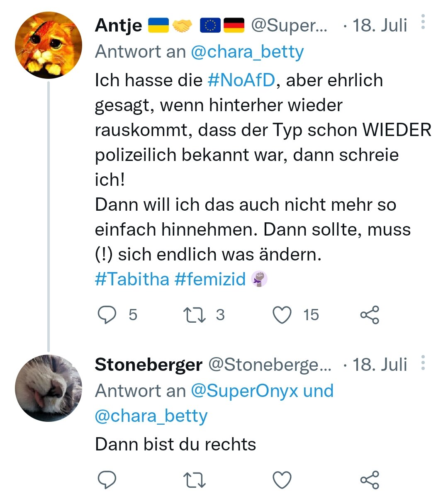Image resolution: width=448 pixels, height=494 pixels.
Task: Open Stoneberger's profile via username
Action: (270, 365)
